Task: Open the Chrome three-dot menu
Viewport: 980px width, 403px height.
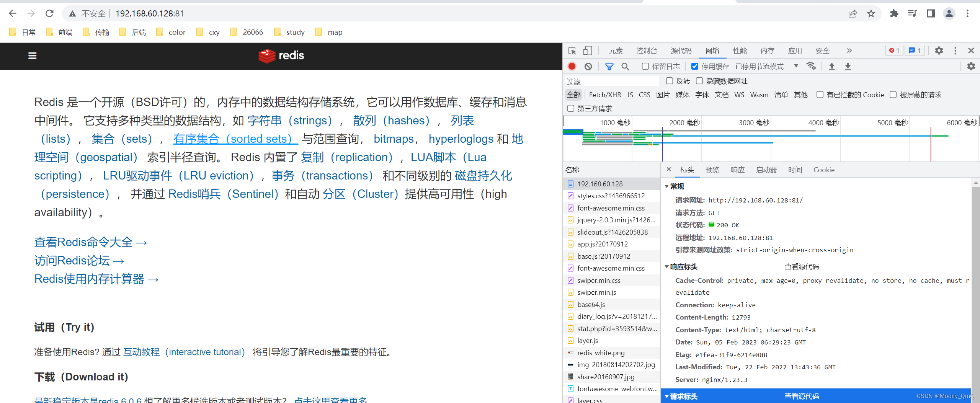Action: [x=967, y=14]
